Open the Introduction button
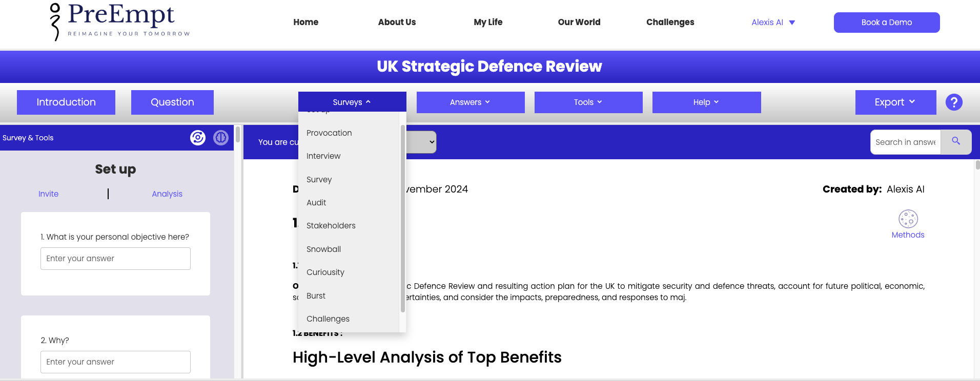This screenshot has width=980, height=381. click(66, 102)
